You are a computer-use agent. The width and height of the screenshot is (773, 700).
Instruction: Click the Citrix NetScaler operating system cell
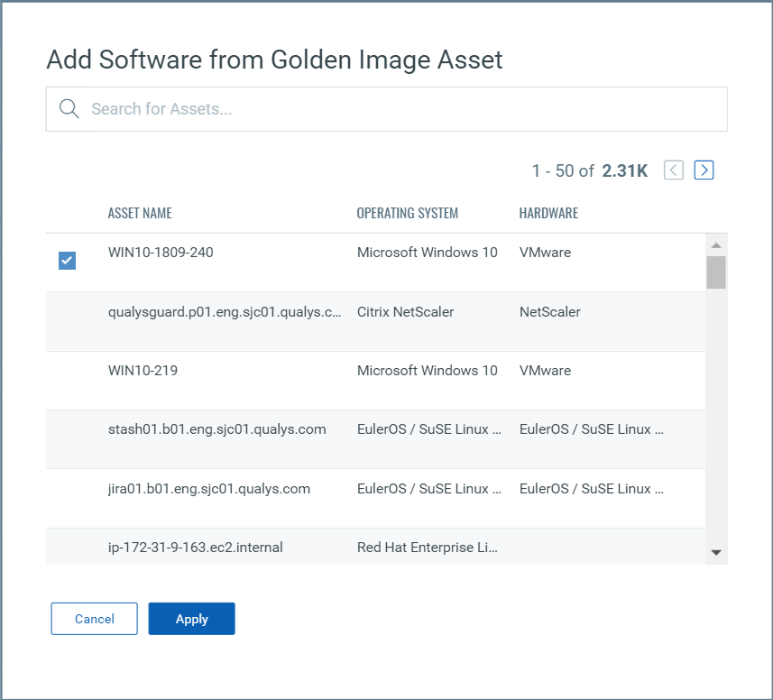tap(405, 311)
